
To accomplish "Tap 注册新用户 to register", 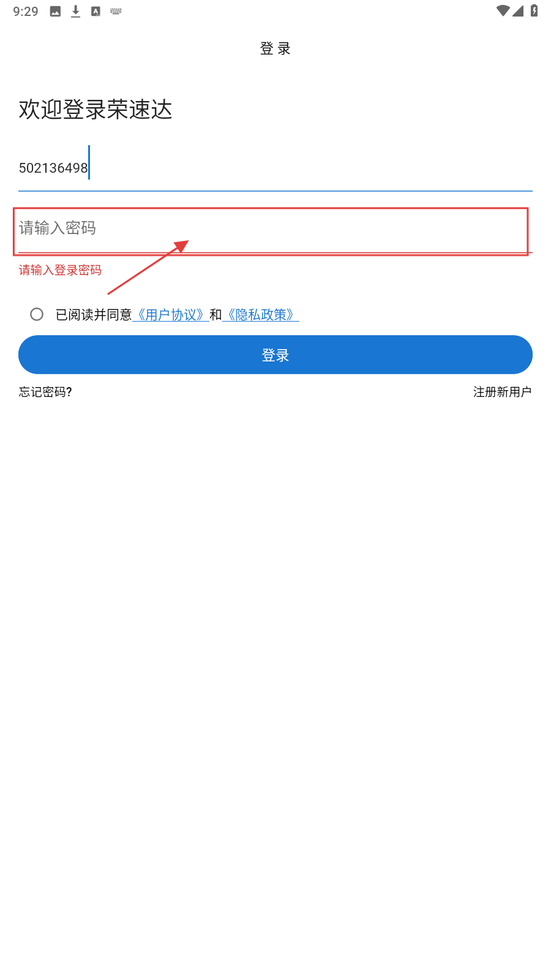I will click(502, 392).
